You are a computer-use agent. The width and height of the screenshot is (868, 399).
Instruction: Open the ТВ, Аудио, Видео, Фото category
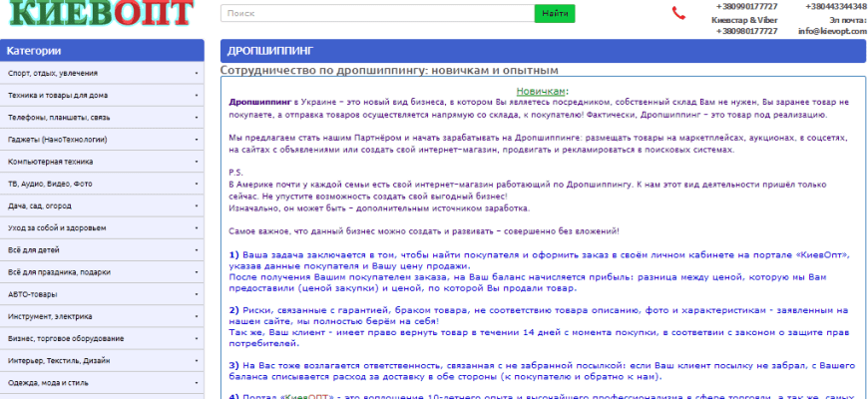pos(102,184)
